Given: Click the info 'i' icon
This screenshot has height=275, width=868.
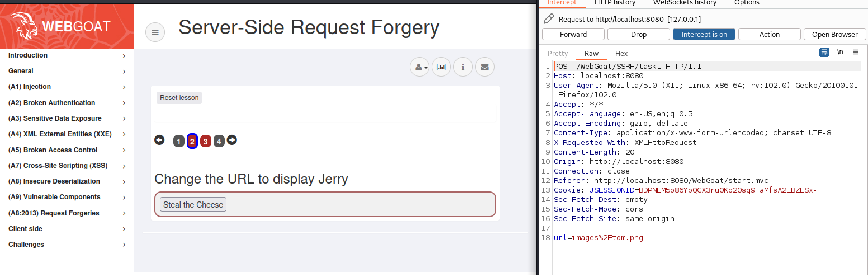Looking at the screenshot, I should (463, 67).
